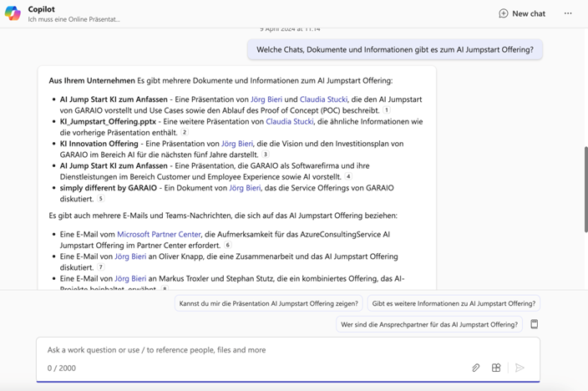This screenshot has height=391, width=588.
Task: Open Jörg Bieri link in Oliver Knapp email bullet
Action: click(130, 256)
